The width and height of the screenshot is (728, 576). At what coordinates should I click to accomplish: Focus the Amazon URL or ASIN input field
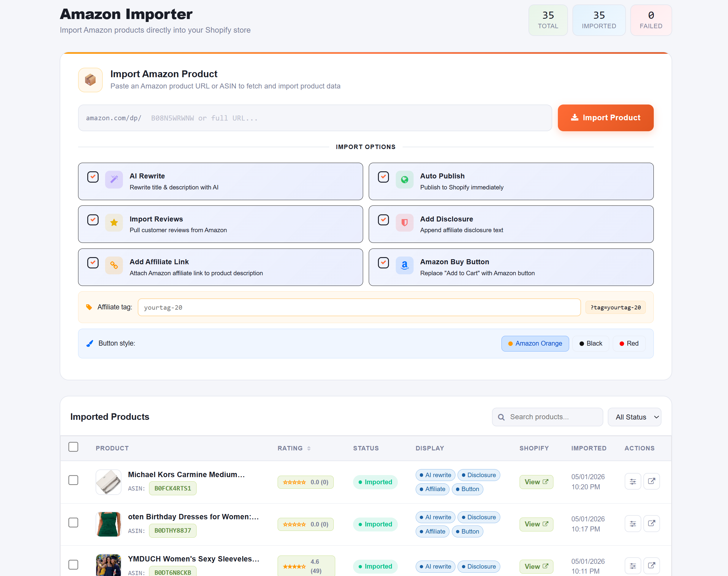pyautogui.click(x=315, y=118)
